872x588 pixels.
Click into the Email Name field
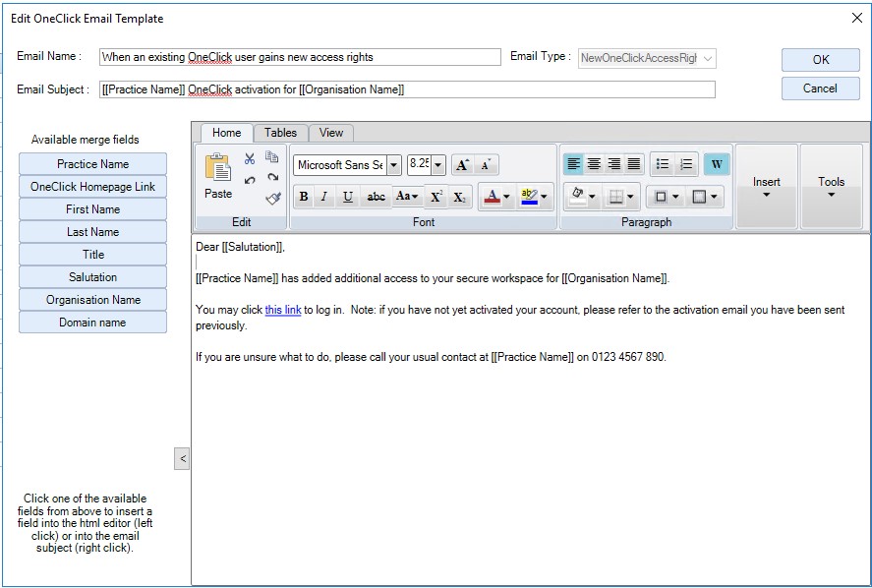click(x=300, y=57)
